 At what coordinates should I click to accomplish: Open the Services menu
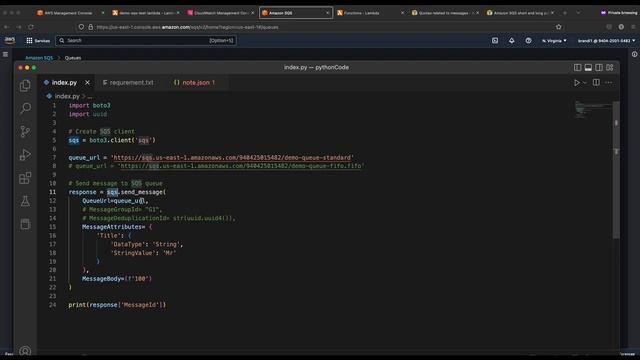38,40
